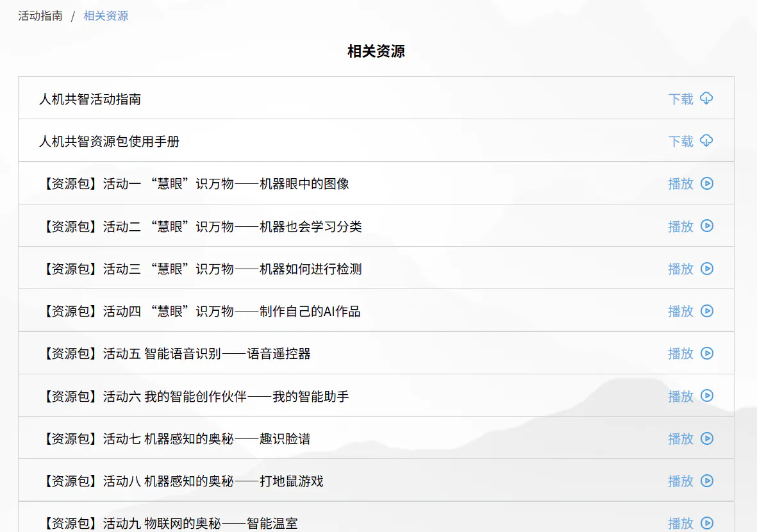Click 播放 link for 活动五 row

coord(681,354)
